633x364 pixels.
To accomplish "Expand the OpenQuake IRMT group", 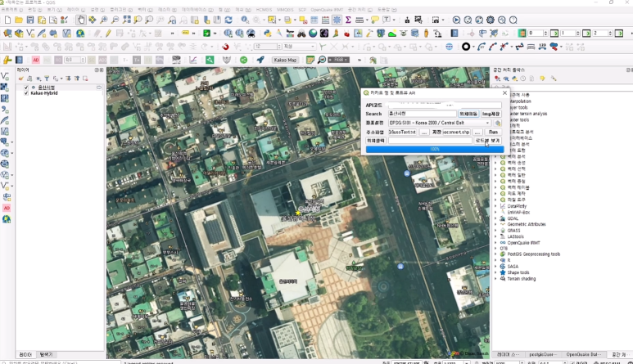I will coord(495,243).
